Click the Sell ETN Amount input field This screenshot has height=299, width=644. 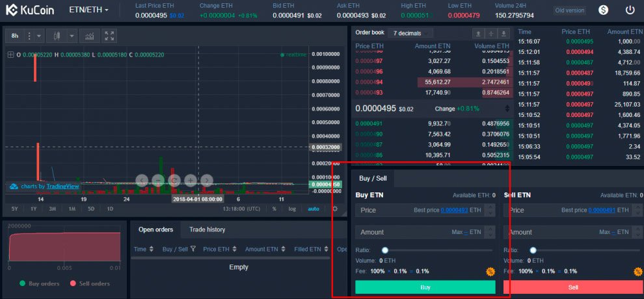pos(574,232)
